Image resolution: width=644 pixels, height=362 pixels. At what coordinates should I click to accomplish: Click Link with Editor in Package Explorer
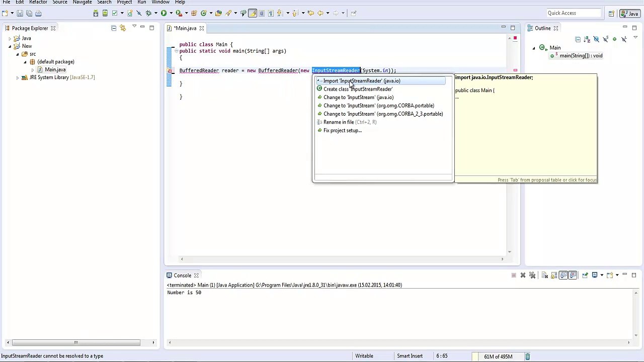coord(123,28)
